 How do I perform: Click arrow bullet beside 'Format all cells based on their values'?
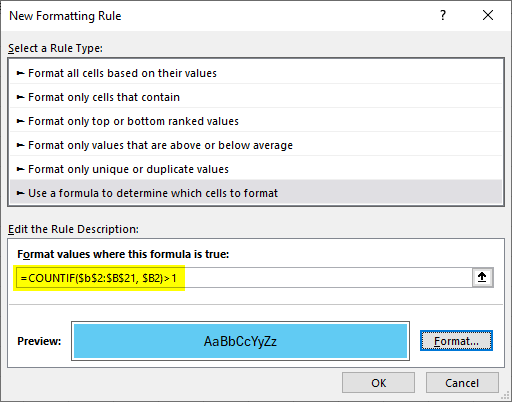click(x=20, y=73)
